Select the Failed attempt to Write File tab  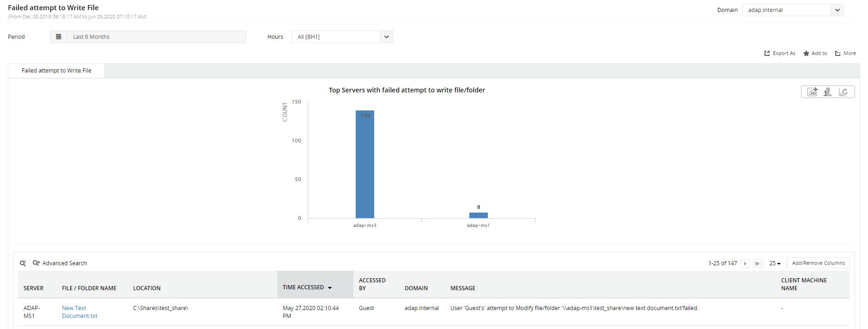pos(56,71)
